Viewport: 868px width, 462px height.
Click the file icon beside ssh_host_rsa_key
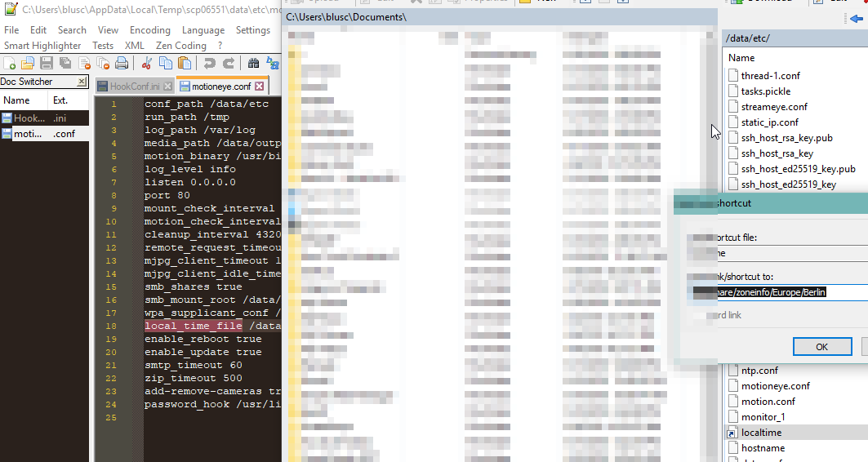(733, 153)
